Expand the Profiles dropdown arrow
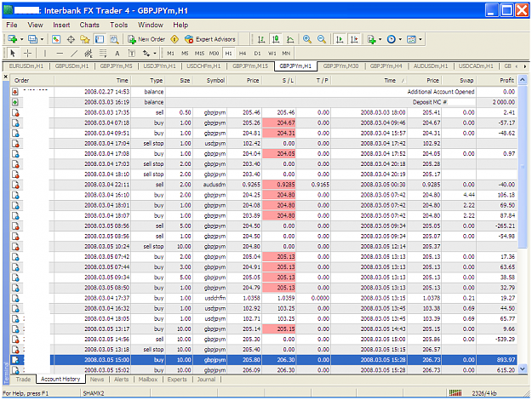 pos(42,39)
